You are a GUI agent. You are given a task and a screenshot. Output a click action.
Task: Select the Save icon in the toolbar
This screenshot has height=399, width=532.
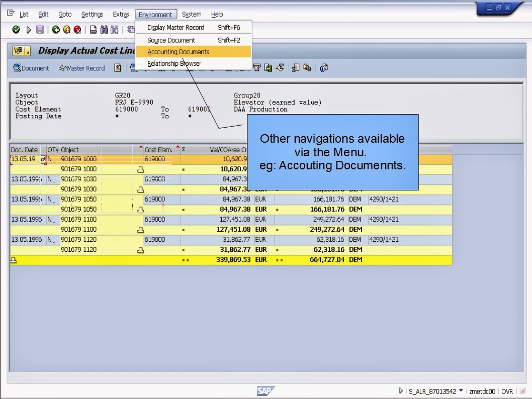[x=40, y=30]
